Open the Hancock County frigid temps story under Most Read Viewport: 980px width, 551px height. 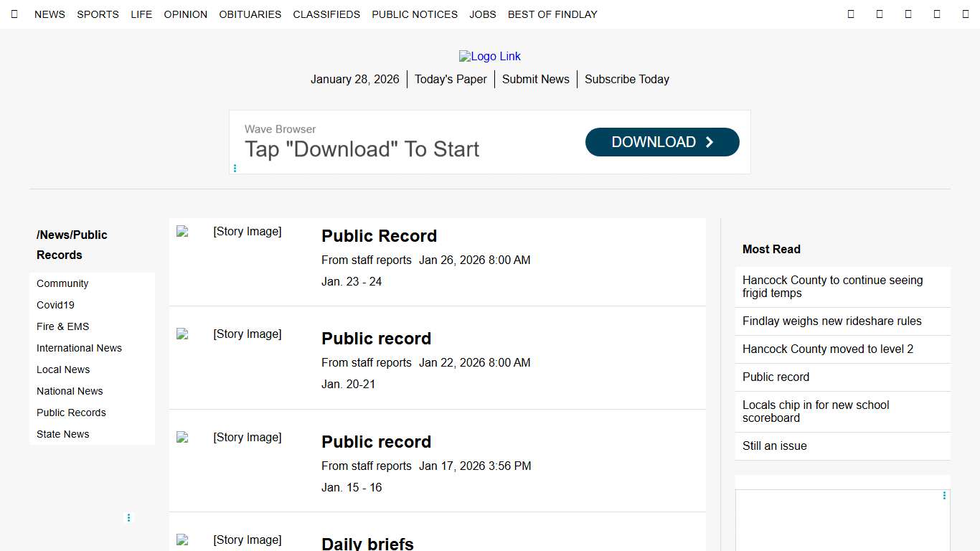pyautogui.click(x=832, y=286)
